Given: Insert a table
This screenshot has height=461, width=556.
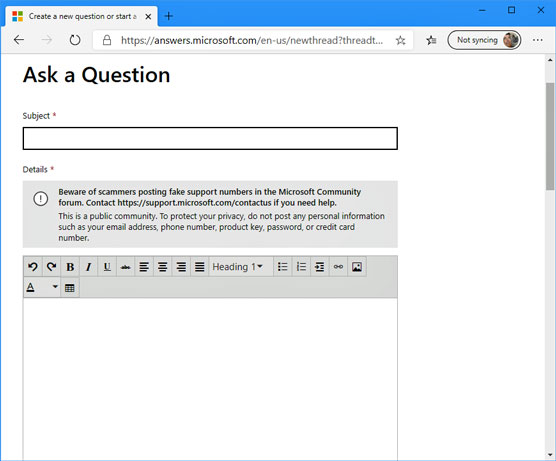Looking at the screenshot, I should click(70, 288).
